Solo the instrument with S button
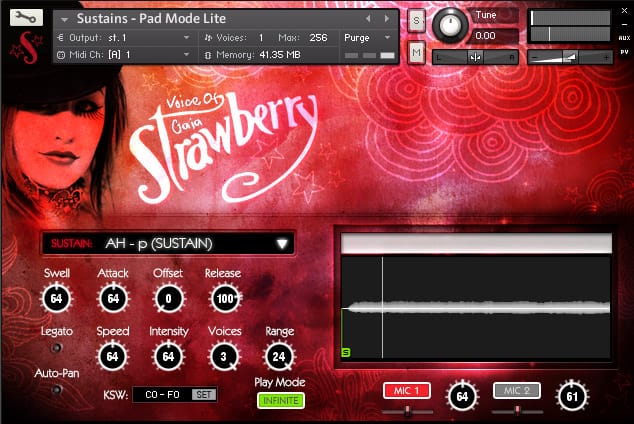Image resolution: width=634 pixels, height=424 pixels. 416,21
